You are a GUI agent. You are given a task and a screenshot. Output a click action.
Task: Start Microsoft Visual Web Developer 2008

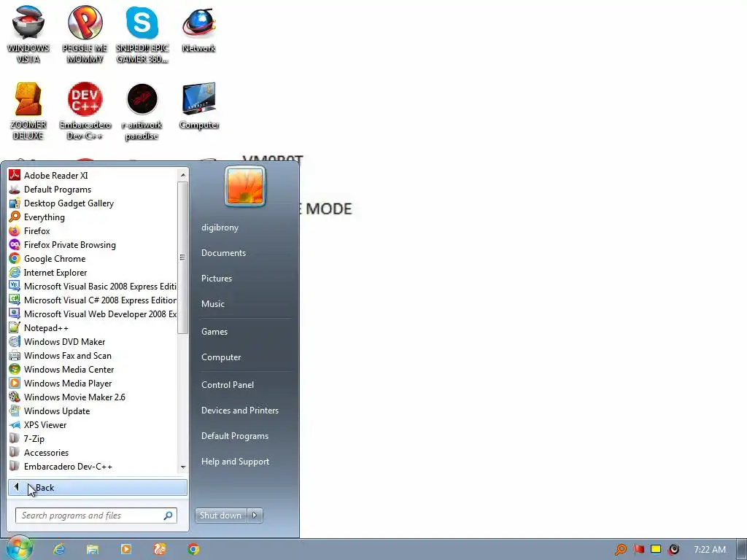coord(93,314)
